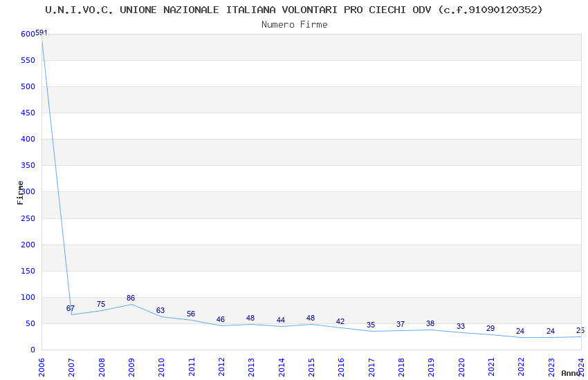
Task: Select the 56 data point label
Action: click(x=191, y=314)
